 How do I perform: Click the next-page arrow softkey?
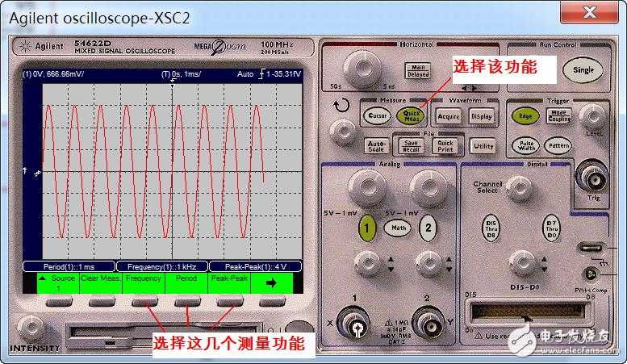tap(271, 282)
